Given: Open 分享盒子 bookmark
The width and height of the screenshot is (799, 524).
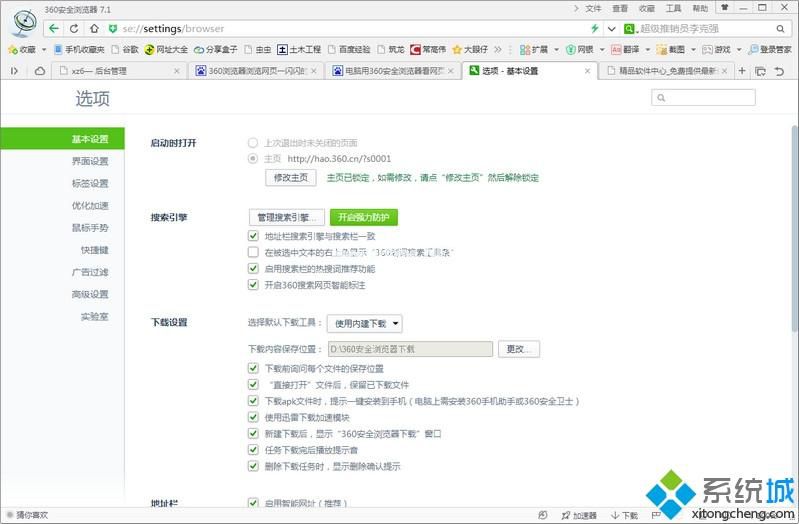Looking at the screenshot, I should pyautogui.click(x=216, y=49).
